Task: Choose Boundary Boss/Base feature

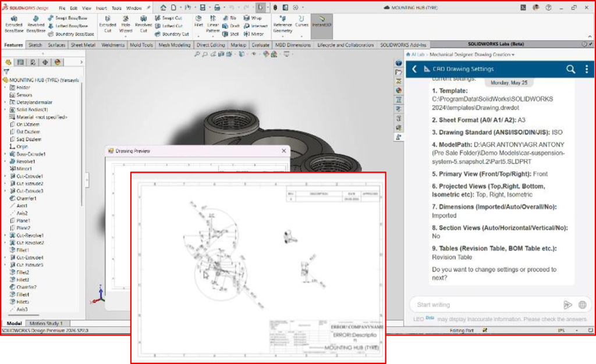Action: click(71, 34)
